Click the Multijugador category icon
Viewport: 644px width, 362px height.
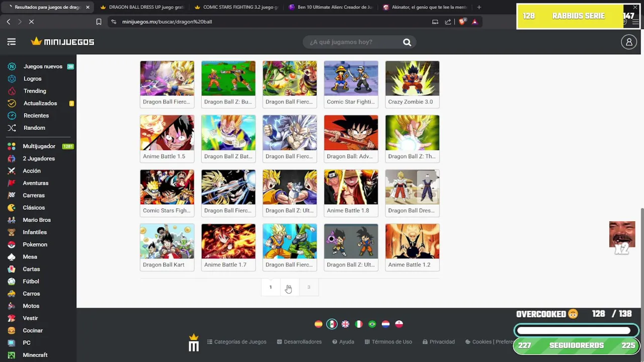[x=12, y=146]
